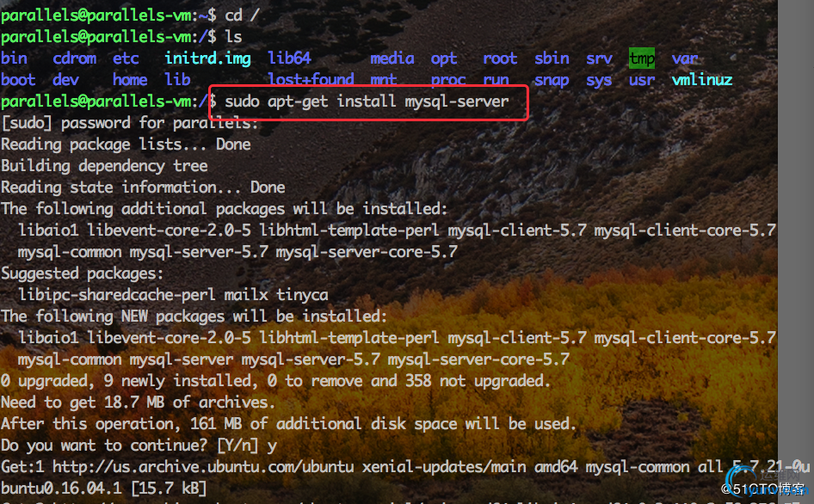
Task: Click '0 upgraded, 9 newly installed' summary line
Action: pyautogui.click(x=275, y=381)
